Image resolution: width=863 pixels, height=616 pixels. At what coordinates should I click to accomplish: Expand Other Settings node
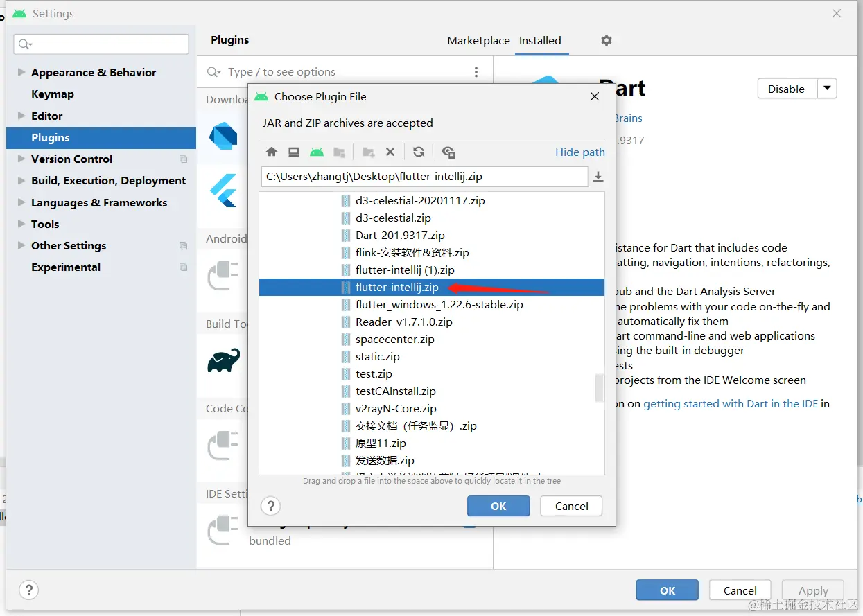pyautogui.click(x=21, y=245)
